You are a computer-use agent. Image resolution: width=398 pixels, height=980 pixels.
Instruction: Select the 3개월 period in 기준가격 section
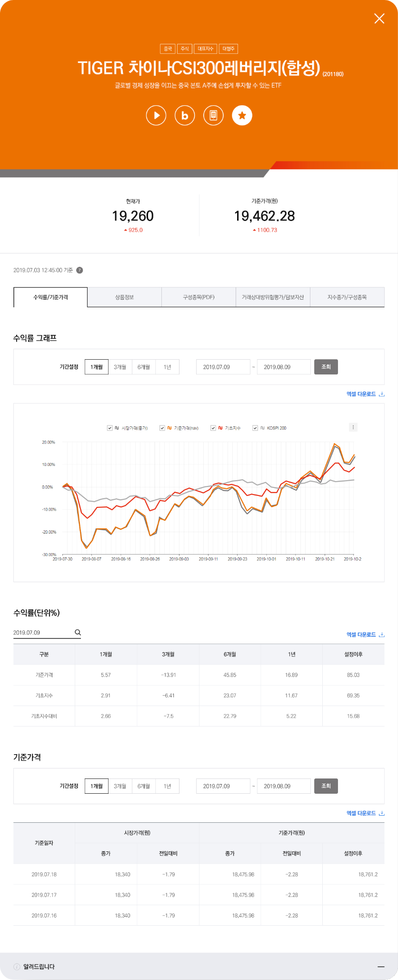pyautogui.click(x=120, y=786)
